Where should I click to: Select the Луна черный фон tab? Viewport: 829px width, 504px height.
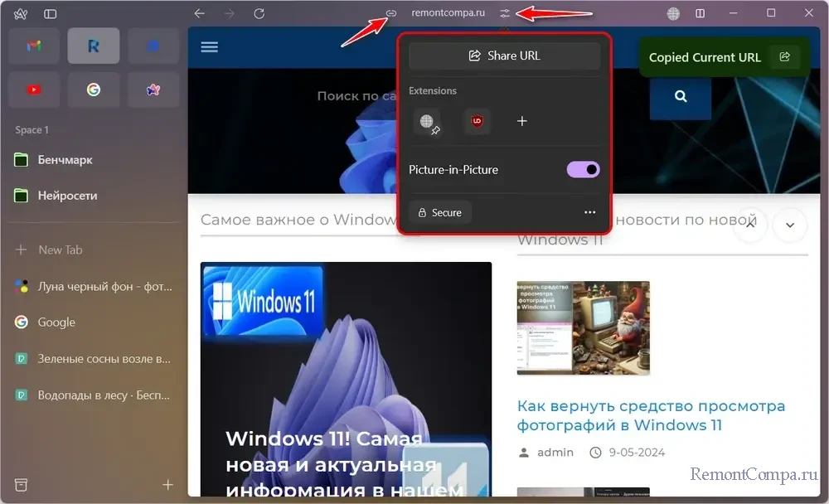coord(91,287)
